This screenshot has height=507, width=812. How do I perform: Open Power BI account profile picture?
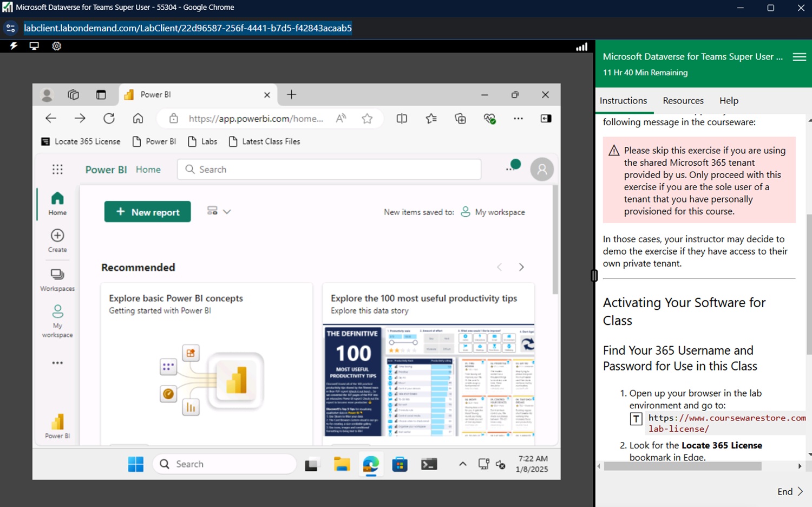pyautogui.click(x=542, y=170)
